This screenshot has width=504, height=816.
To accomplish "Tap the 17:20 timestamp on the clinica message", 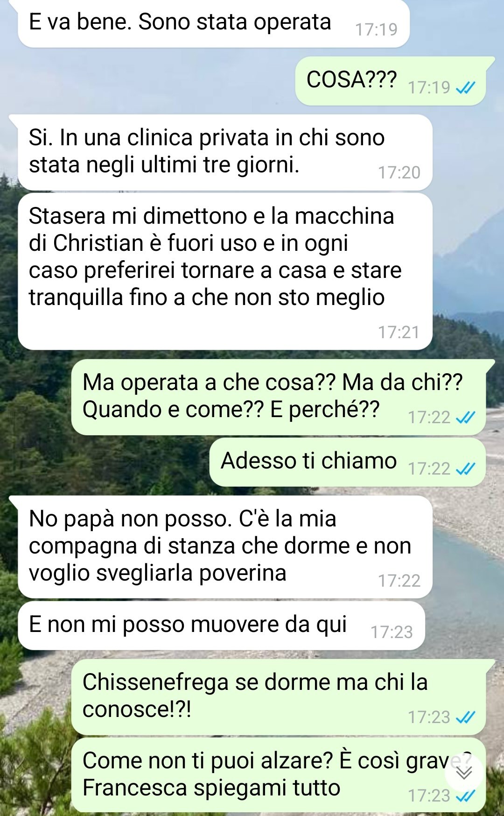I will pyautogui.click(x=399, y=172).
